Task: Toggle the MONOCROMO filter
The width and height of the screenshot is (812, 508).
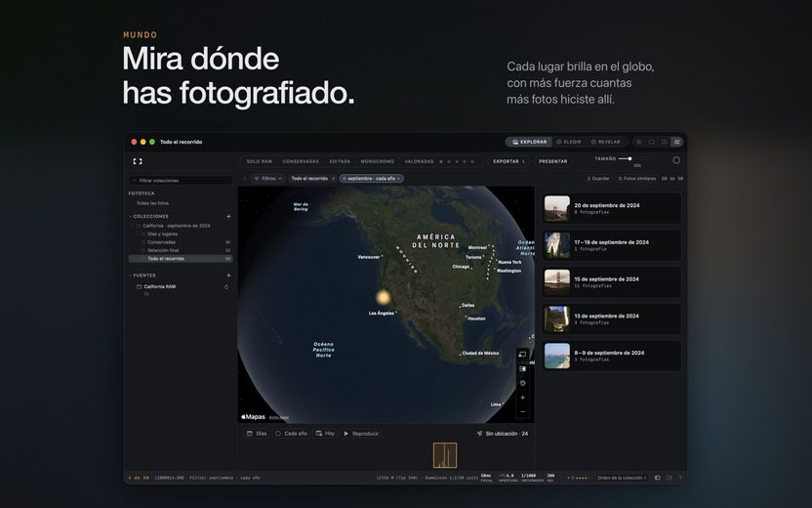Action: [378, 161]
